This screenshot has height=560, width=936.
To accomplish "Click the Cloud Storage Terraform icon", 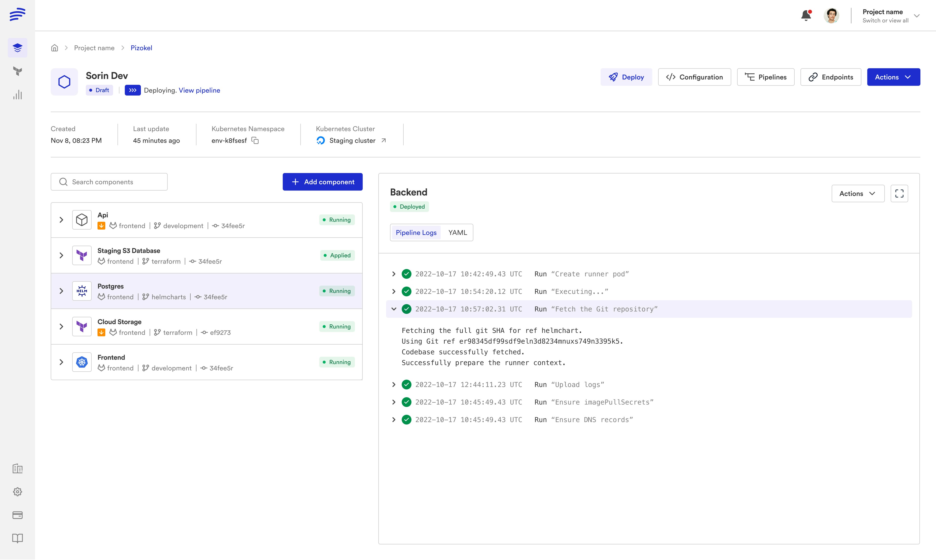I will [82, 326].
